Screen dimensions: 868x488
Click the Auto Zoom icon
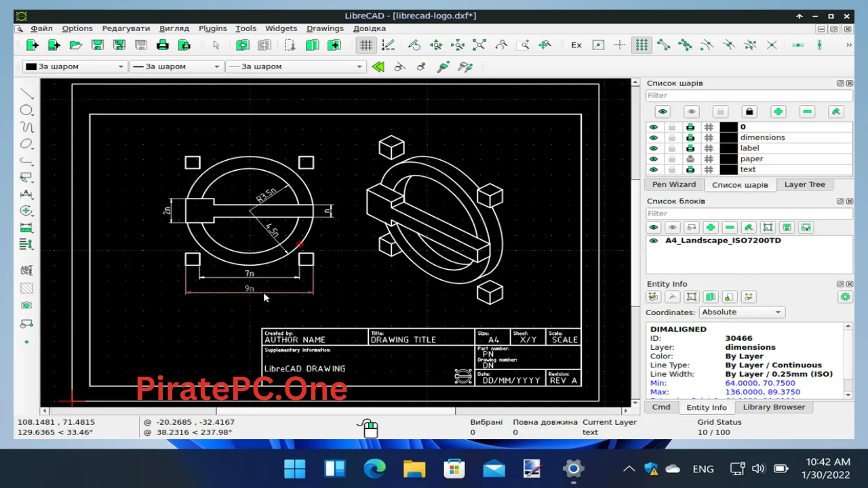pos(479,45)
